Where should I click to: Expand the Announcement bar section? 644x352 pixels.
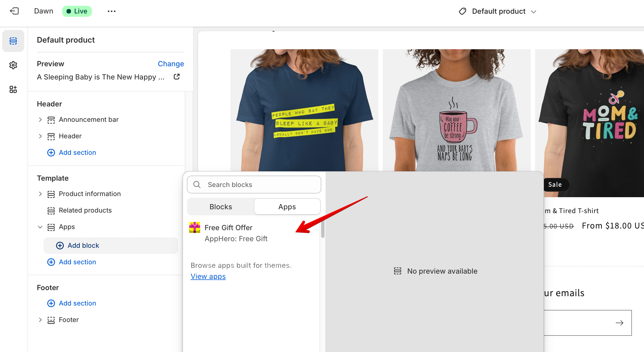[x=40, y=120]
